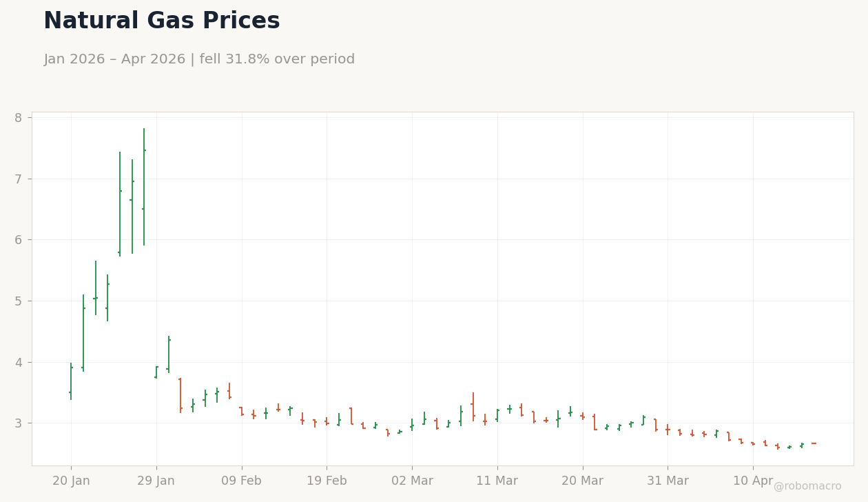Viewport: 868px width, 502px height.
Task: Click the x-axis label '19 Feb'
Action: pyautogui.click(x=327, y=481)
